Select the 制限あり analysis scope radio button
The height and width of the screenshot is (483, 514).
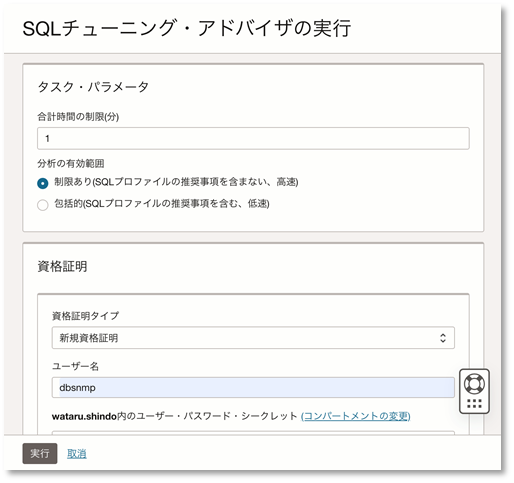tap(43, 183)
